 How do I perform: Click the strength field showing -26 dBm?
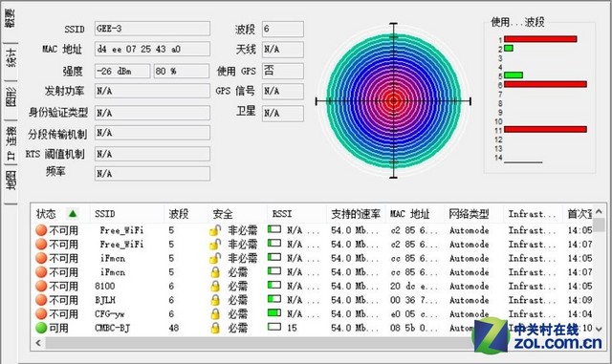point(122,71)
